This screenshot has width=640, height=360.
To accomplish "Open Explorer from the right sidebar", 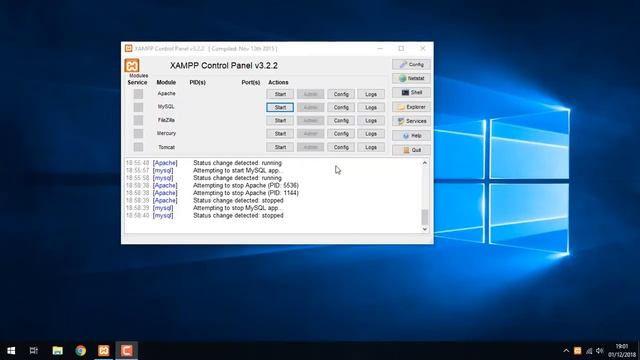I will 411,107.
